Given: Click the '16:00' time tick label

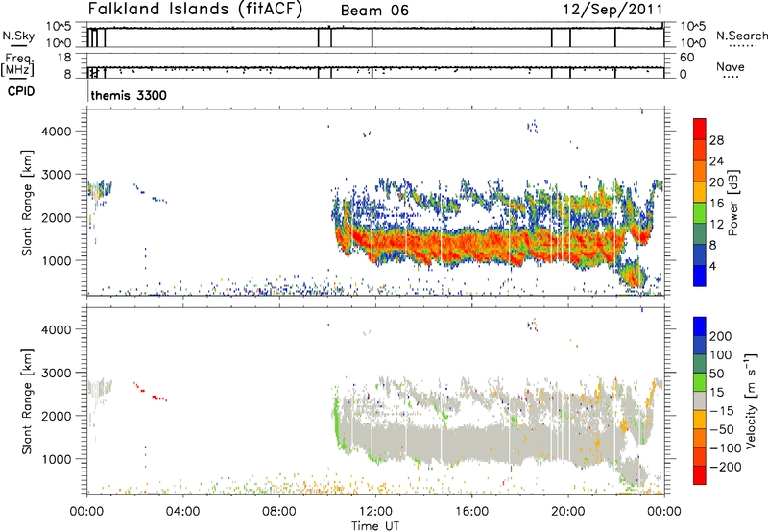Looking at the screenshot, I should pos(471,512).
